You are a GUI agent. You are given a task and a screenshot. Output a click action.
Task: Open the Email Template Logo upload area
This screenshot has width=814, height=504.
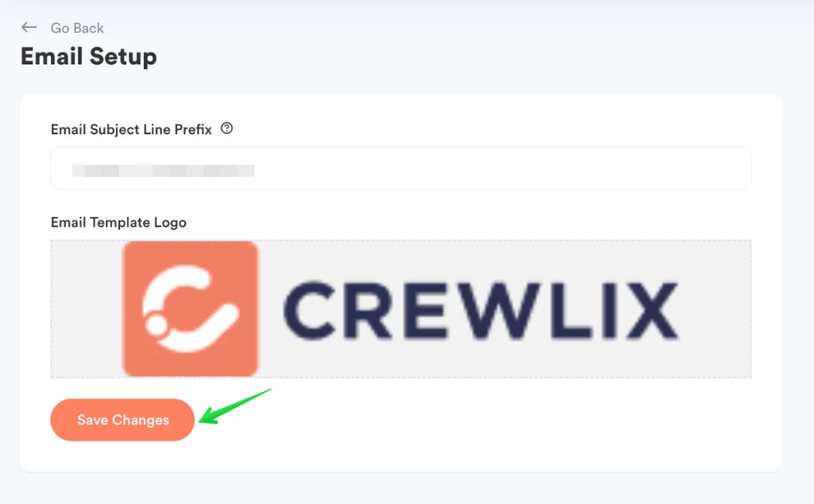pyautogui.click(x=401, y=308)
